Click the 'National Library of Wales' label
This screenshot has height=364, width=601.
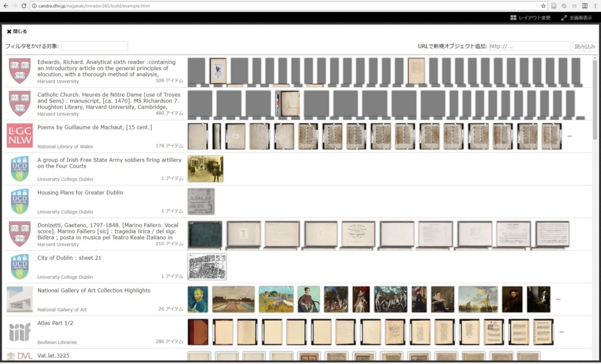click(65, 147)
